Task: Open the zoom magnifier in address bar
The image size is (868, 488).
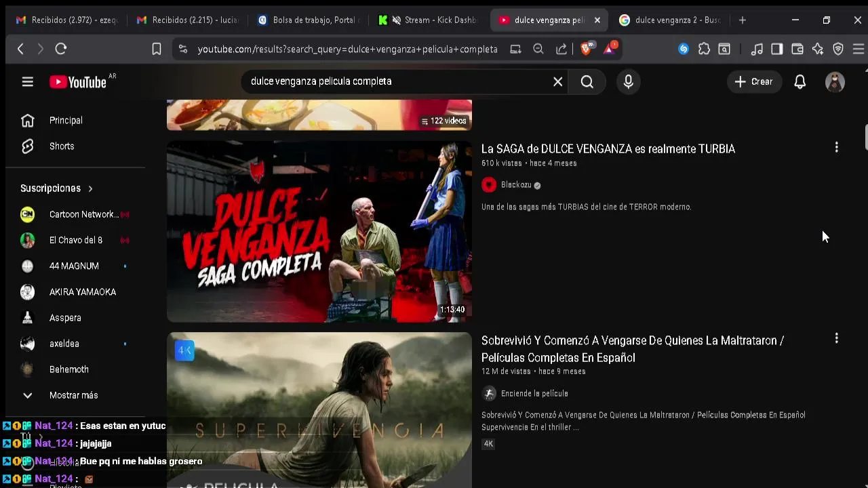Action: 538,49
